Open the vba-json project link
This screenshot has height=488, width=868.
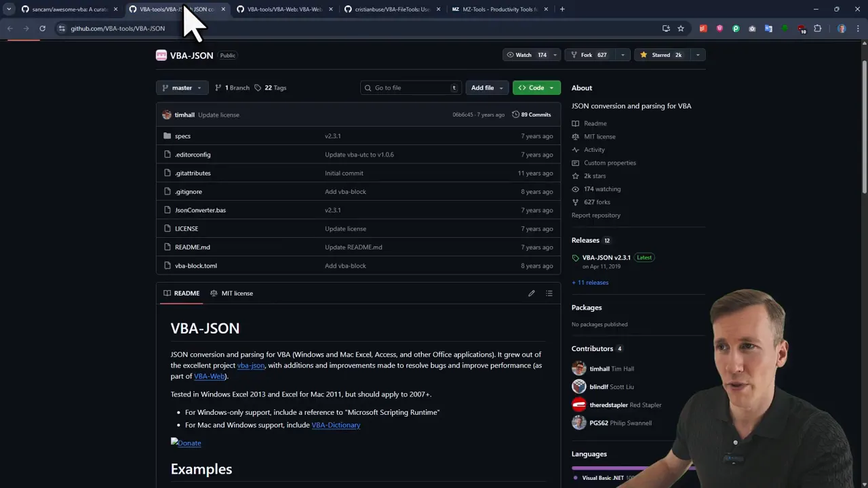(x=251, y=365)
